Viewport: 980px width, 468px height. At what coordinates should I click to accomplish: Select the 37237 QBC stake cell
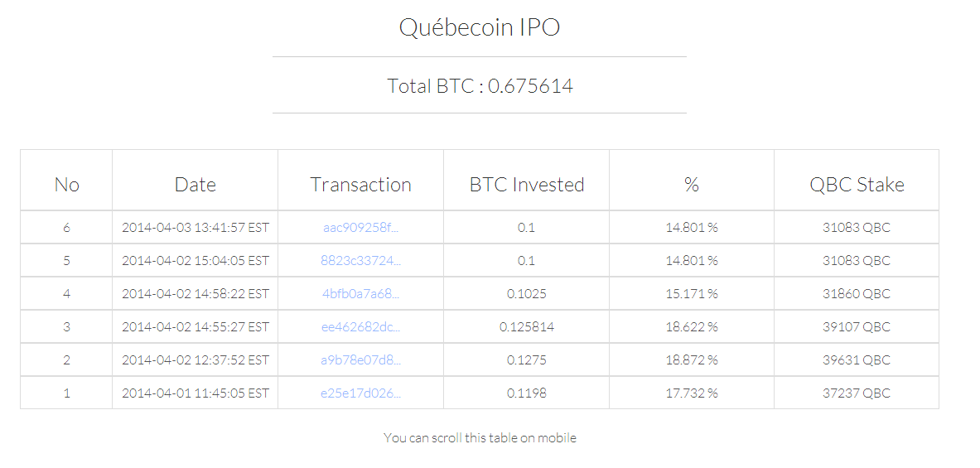[x=857, y=393]
